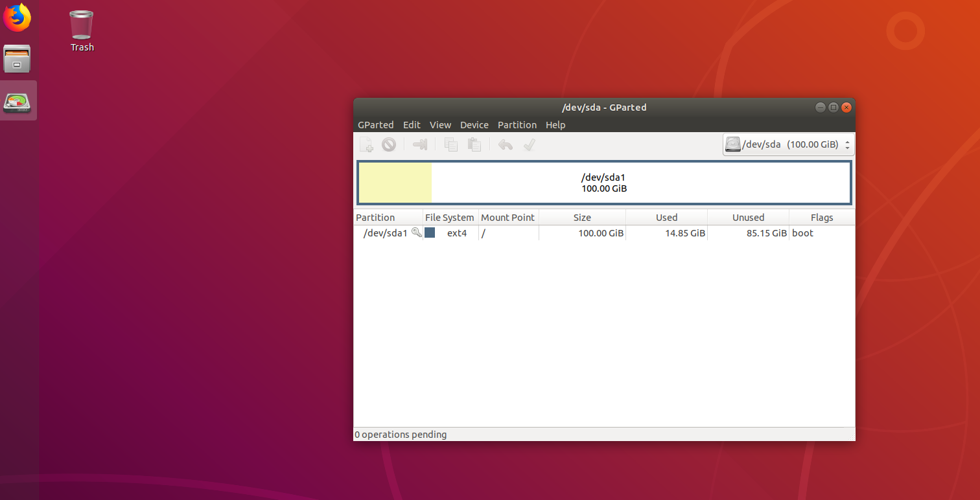Viewport: 980px width, 500px height.
Task: Click the Partition column header
Action: tap(388, 218)
